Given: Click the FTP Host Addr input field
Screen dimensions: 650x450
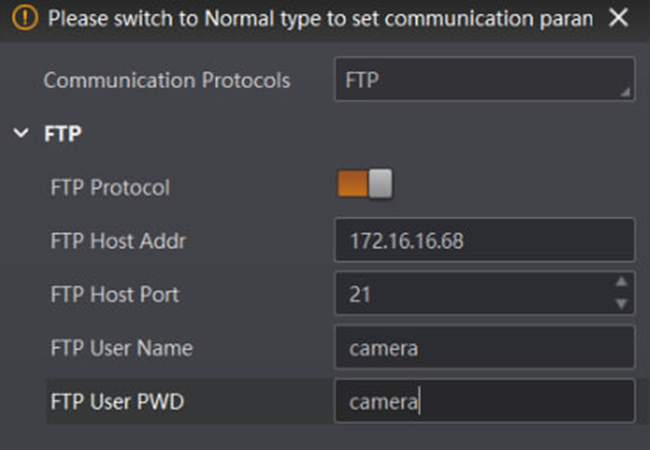Looking at the screenshot, I should 484,240.
